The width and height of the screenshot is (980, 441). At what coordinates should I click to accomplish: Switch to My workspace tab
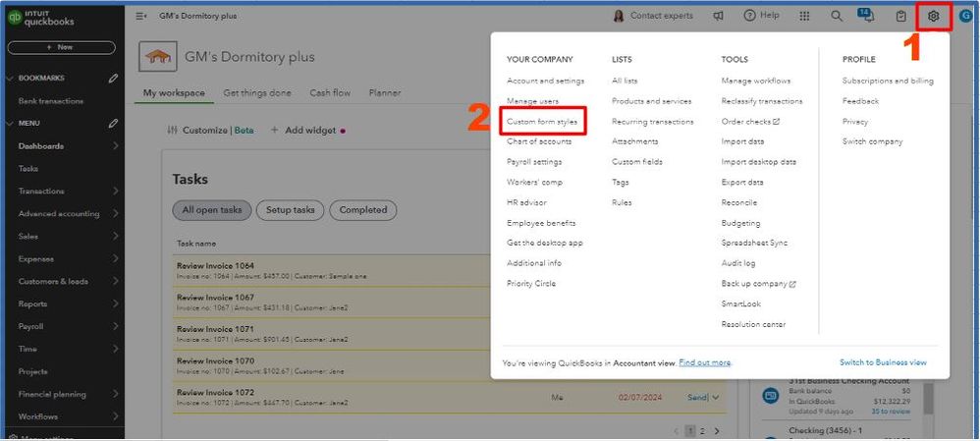coord(174,92)
